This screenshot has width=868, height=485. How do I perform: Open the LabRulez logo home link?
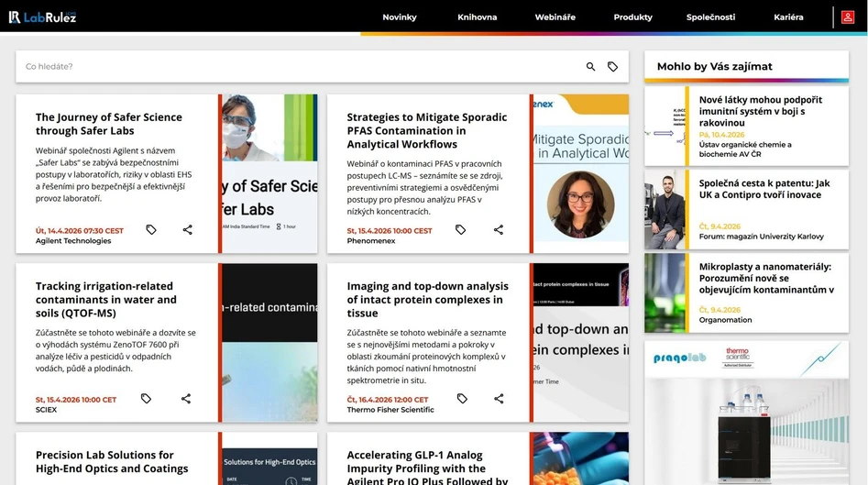click(43, 17)
